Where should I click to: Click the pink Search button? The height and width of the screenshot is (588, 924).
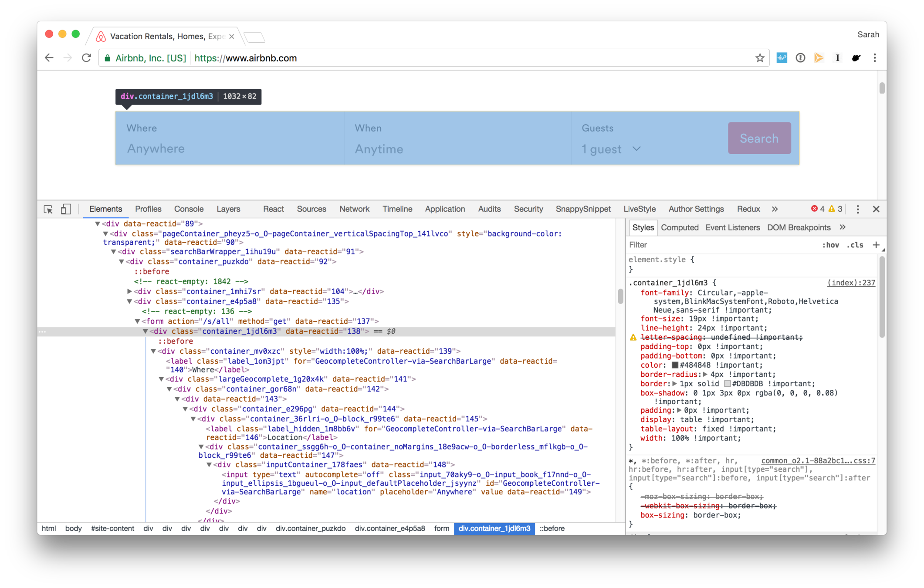pos(759,138)
